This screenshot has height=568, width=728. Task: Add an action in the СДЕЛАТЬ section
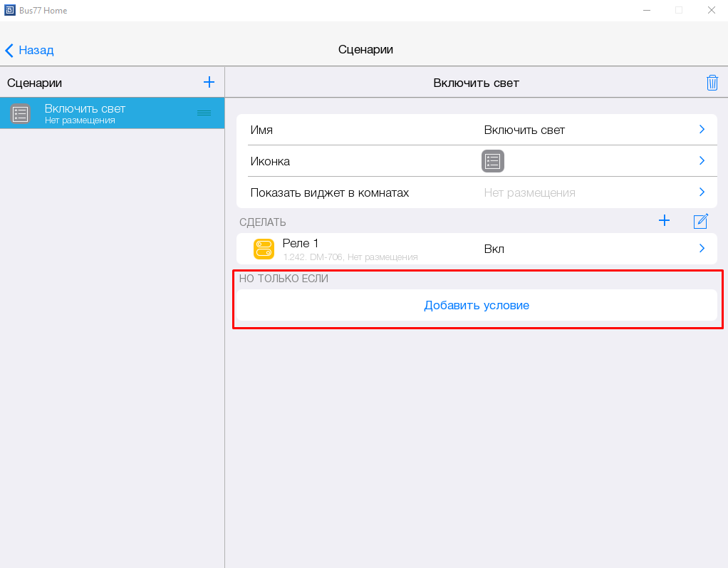tap(664, 221)
